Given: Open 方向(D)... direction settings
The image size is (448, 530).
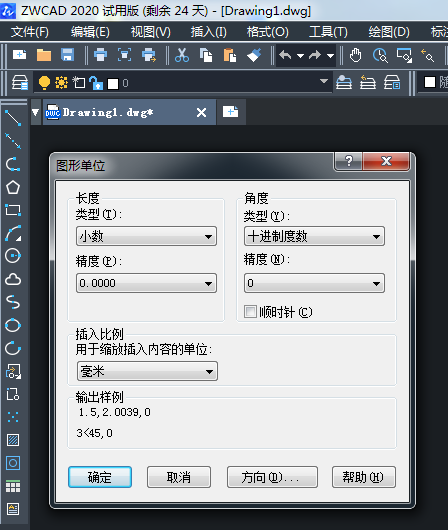Looking at the screenshot, I should pos(272,477).
